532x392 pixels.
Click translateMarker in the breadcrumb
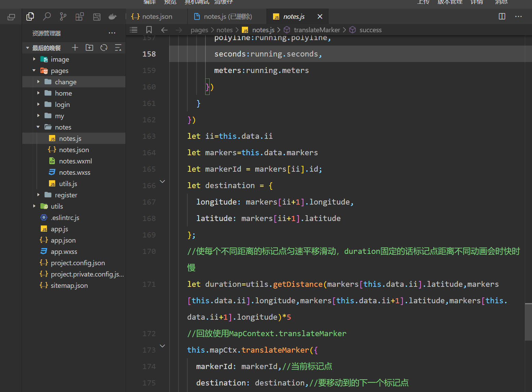[317, 30]
